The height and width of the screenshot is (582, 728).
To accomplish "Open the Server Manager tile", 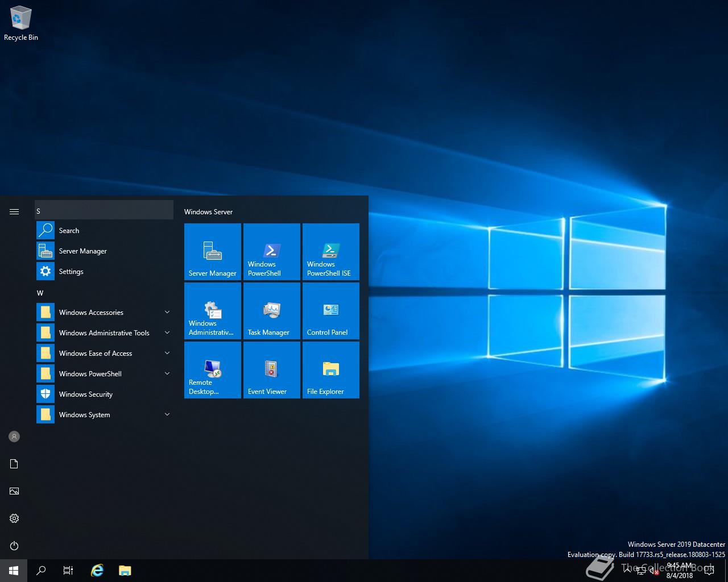I will (x=213, y=252).
